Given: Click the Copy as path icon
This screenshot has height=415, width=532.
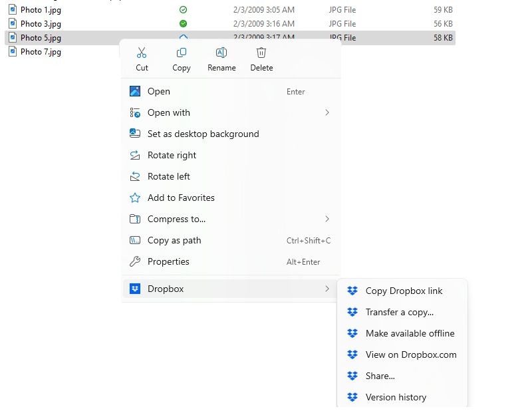Looking at the screenshot, I should pos(135,240).
